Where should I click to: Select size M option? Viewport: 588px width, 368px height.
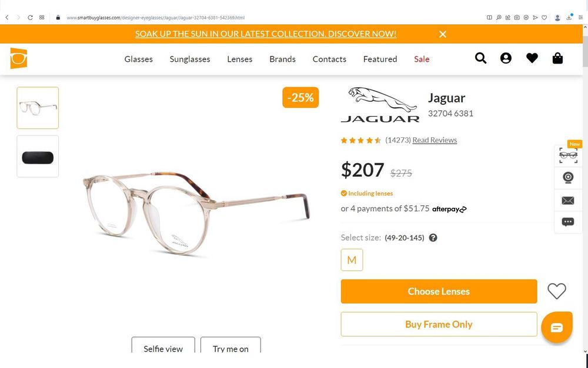coord(352,260)
